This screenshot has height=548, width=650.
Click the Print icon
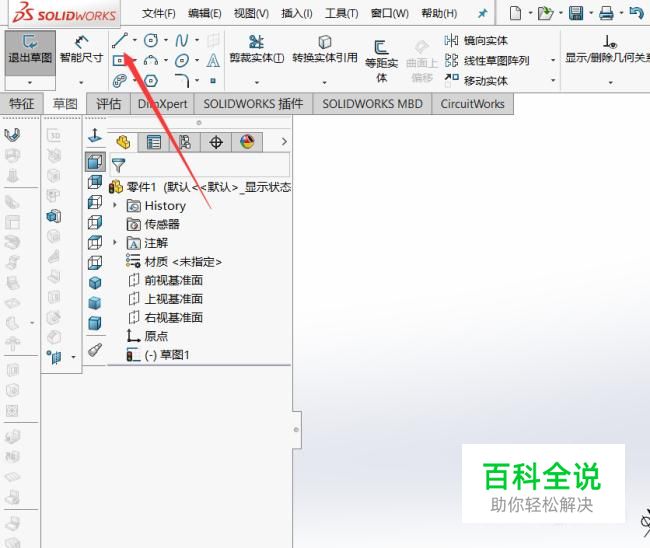(606, 13)
